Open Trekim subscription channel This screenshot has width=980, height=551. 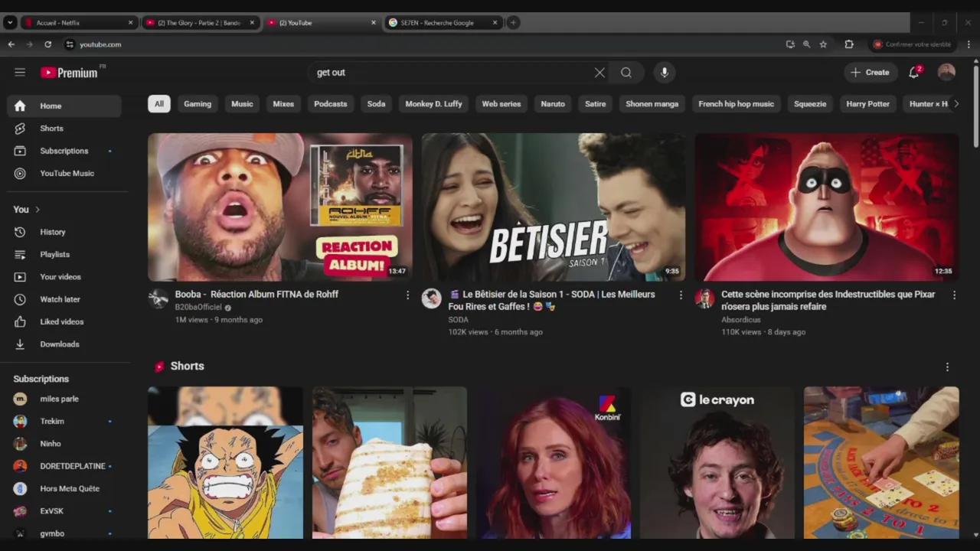64,422
